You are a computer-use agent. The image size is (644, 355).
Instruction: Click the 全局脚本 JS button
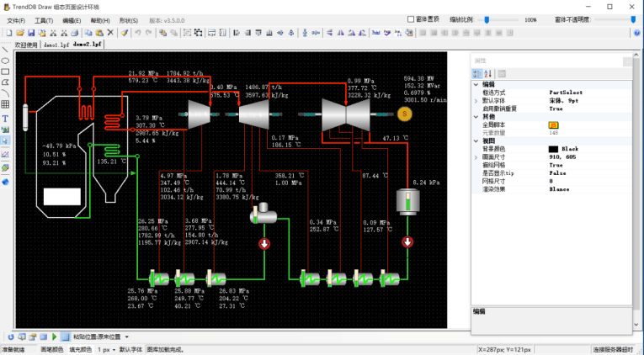pos(553,125)
